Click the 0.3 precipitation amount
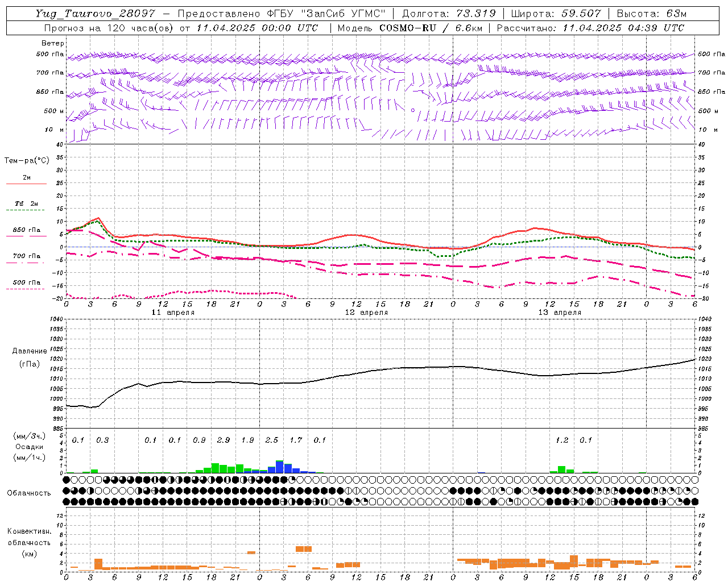 tap(102, 440)
